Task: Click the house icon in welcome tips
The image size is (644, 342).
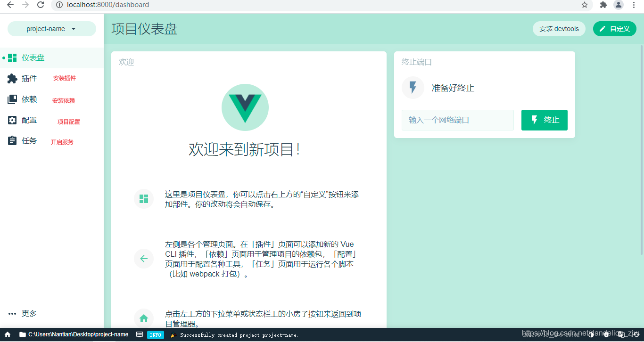Action: click(144, 318)
